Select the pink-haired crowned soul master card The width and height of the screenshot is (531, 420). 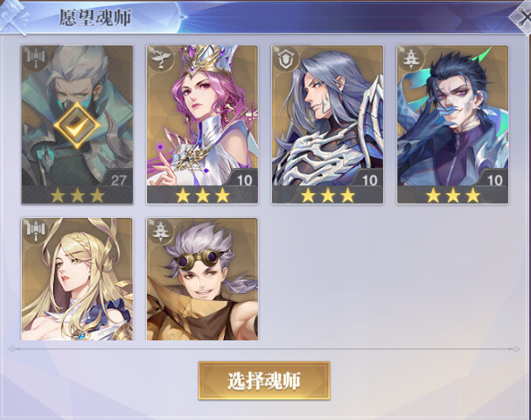click(202, 124)
